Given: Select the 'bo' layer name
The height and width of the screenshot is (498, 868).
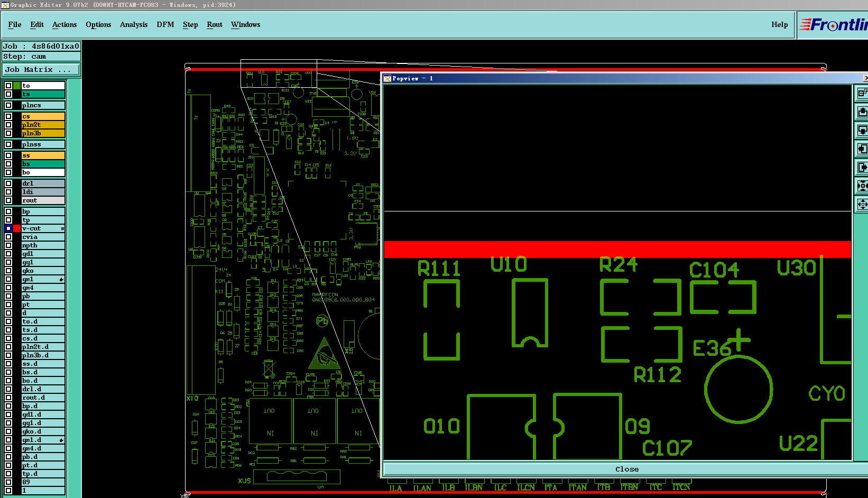Looking at the screenshot, I should coord(43,172).
